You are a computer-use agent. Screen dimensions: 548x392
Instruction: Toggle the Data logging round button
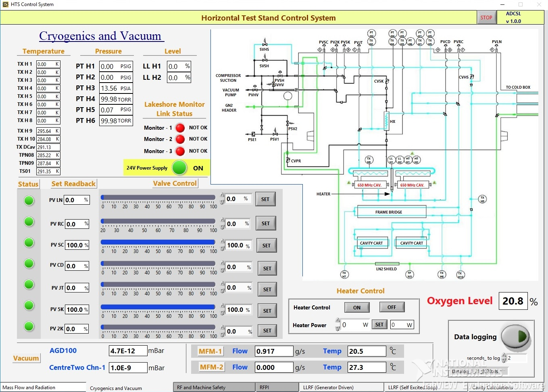pos(516,336)
